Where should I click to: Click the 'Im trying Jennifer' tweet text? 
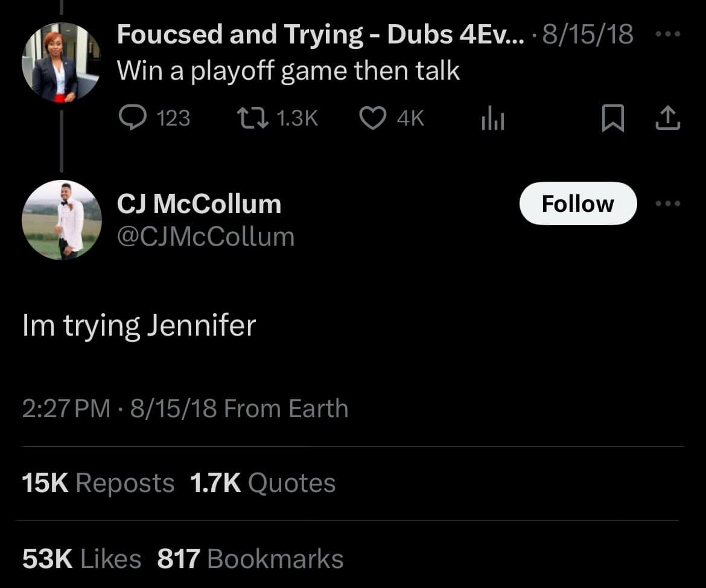(x=139, y=326)
